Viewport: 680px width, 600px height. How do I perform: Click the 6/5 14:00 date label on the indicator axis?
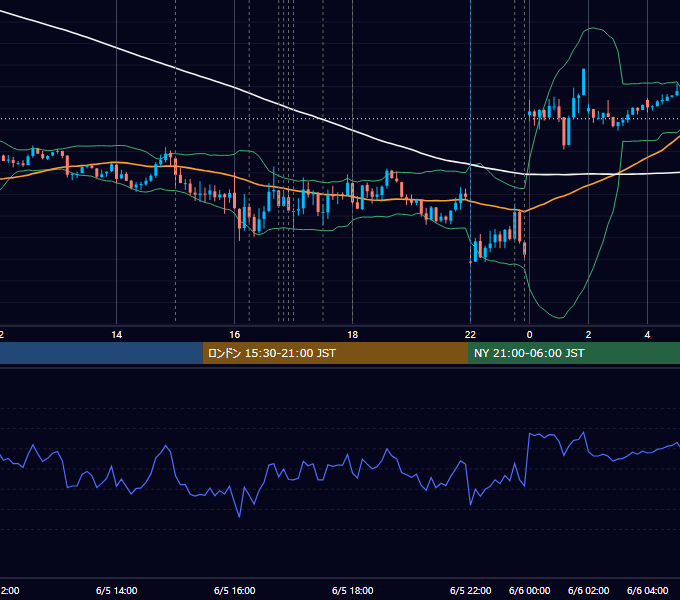tap(116, 590)
